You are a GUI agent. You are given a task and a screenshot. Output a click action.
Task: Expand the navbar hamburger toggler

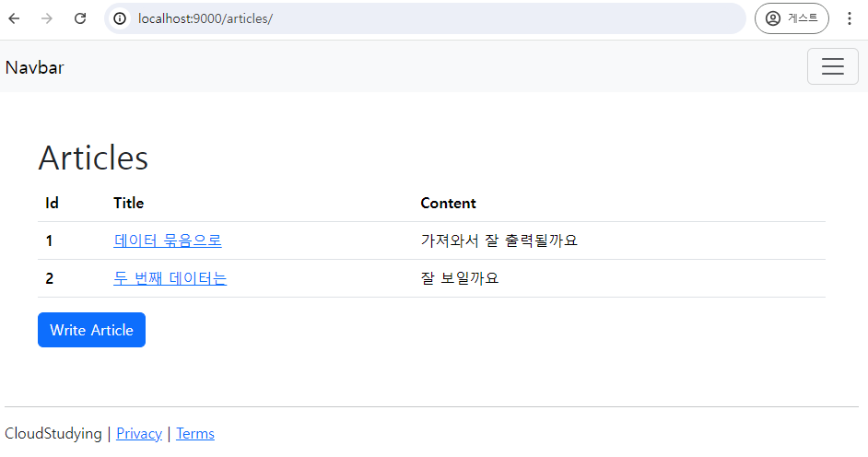point(833,66)
